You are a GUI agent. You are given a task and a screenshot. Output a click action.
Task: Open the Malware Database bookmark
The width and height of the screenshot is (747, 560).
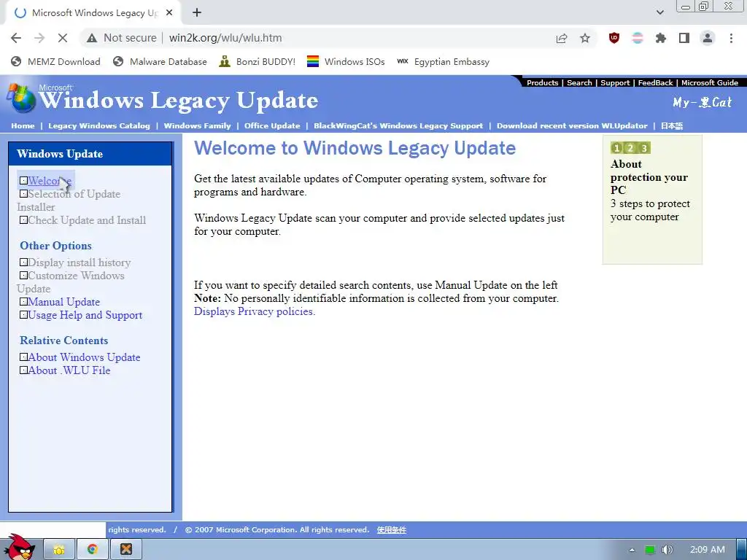tap(160, 61)
